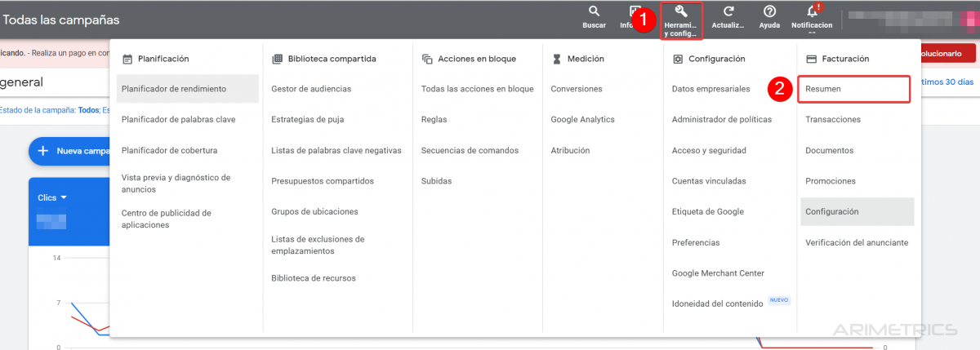Image resolution: width=980 pixels, height=350 pixels.
Task: Open Gestor de audiencias
Action: pos(311,89)
